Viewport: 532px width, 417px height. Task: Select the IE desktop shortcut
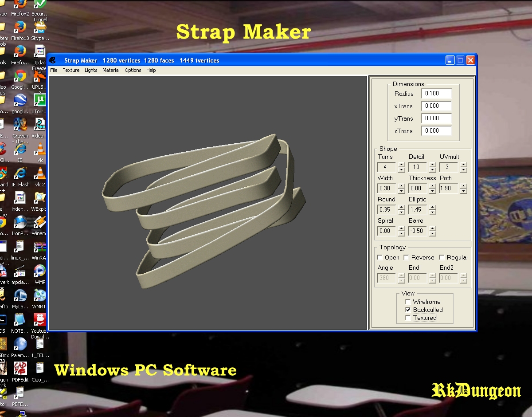20,153
